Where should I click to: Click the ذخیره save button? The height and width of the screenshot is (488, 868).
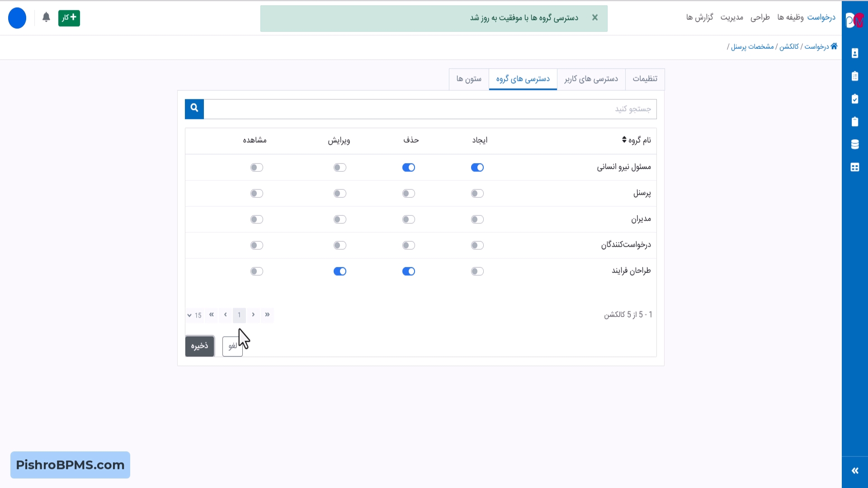coord(199,346)
